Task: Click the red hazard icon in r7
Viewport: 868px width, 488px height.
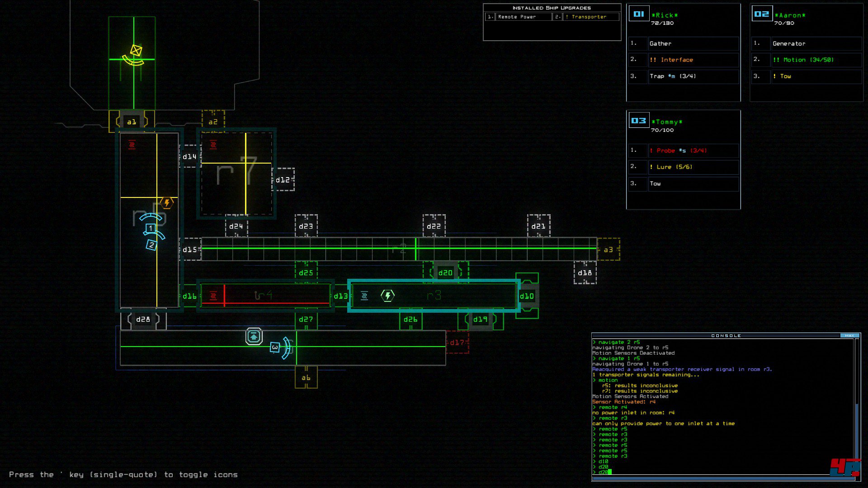Action: click(x=213, y=145)
